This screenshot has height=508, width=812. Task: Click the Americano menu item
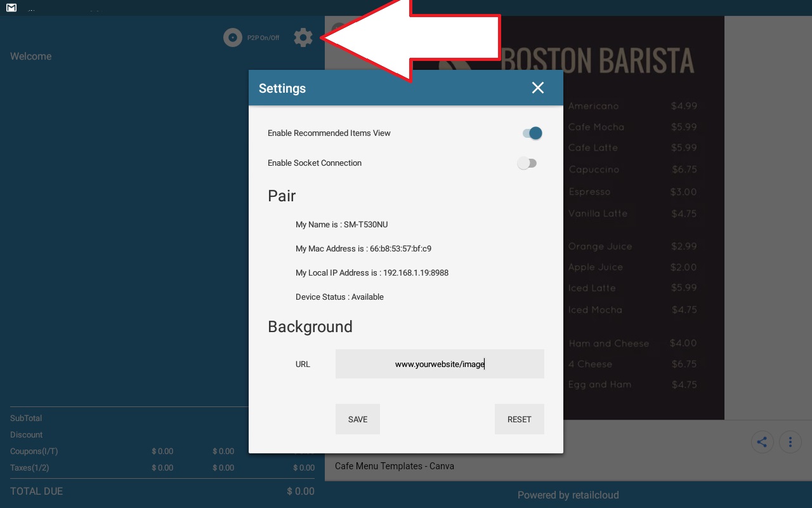coord(593,106)
